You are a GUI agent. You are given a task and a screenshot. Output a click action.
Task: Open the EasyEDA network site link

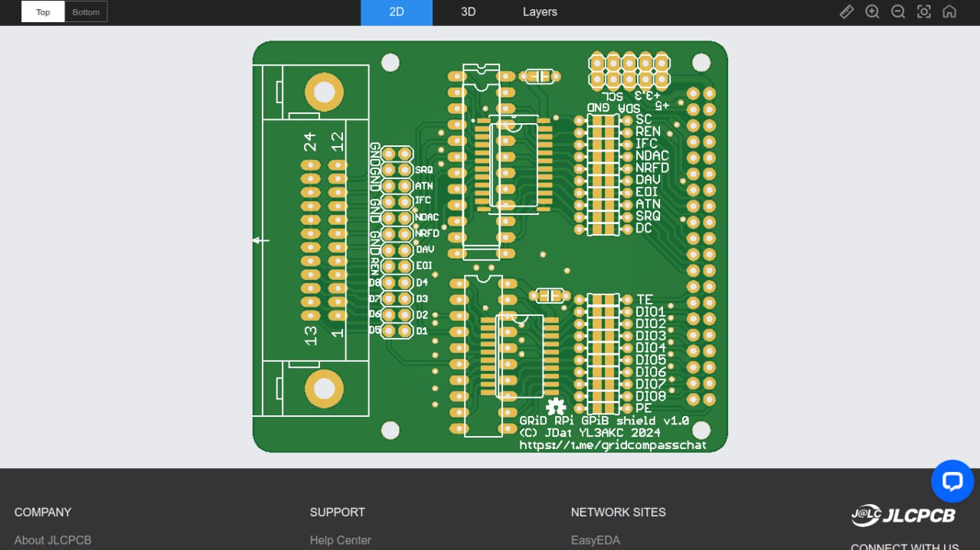595,540
